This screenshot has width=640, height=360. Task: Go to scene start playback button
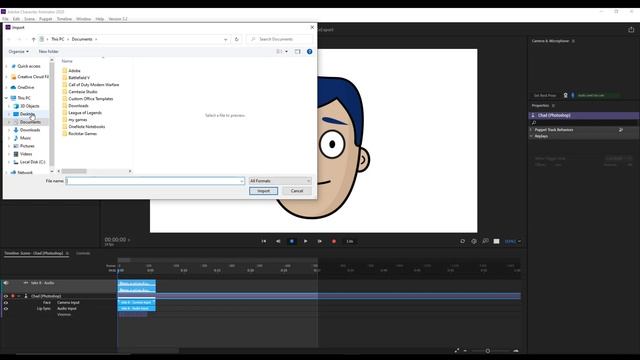click(264, 241)
